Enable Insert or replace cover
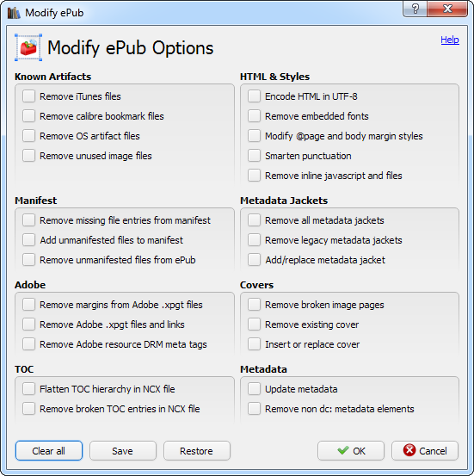 254,344
